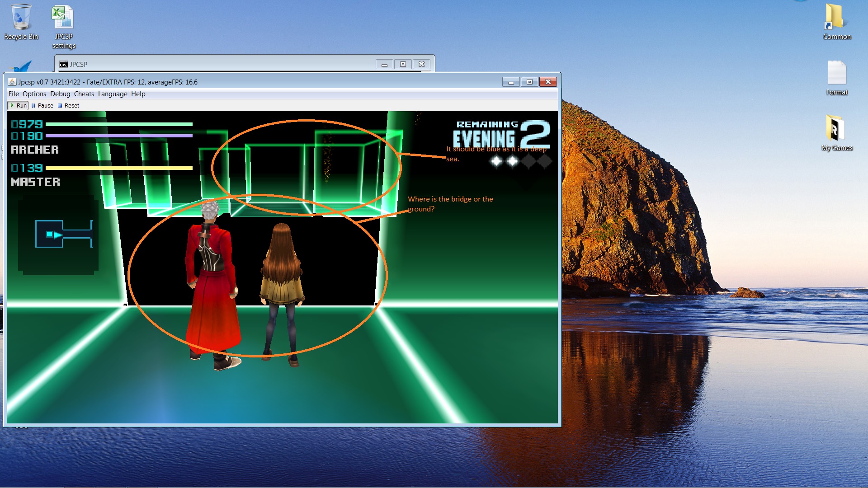Open the Help menu

[x=138, y=94]
